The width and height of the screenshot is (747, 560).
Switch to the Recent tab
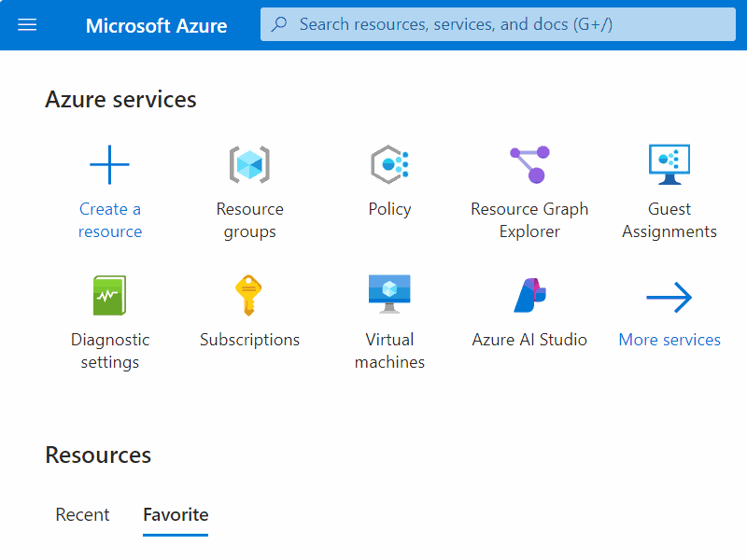[82, 515]
